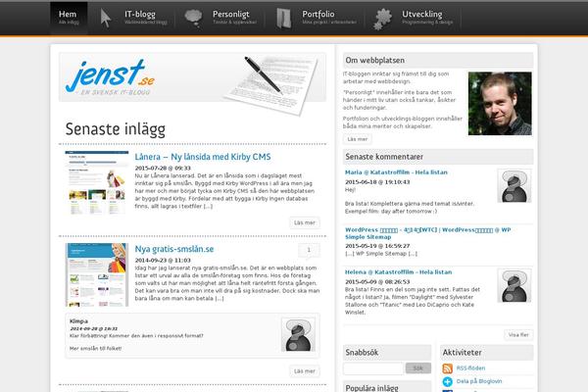This screenshot has width=588, height=392.
Task: Open Maria @ Katastroffilm - Hela listan comment
Action: (396, 172)
